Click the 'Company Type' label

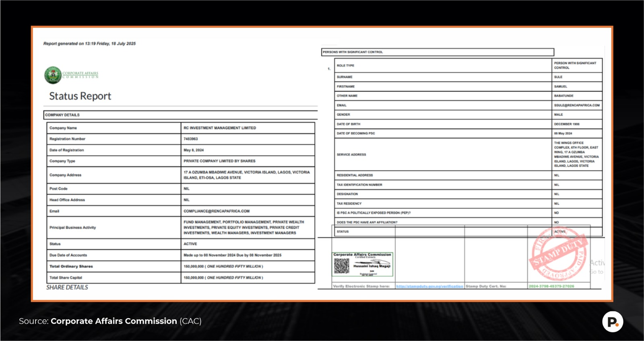[x=62, y=161]
